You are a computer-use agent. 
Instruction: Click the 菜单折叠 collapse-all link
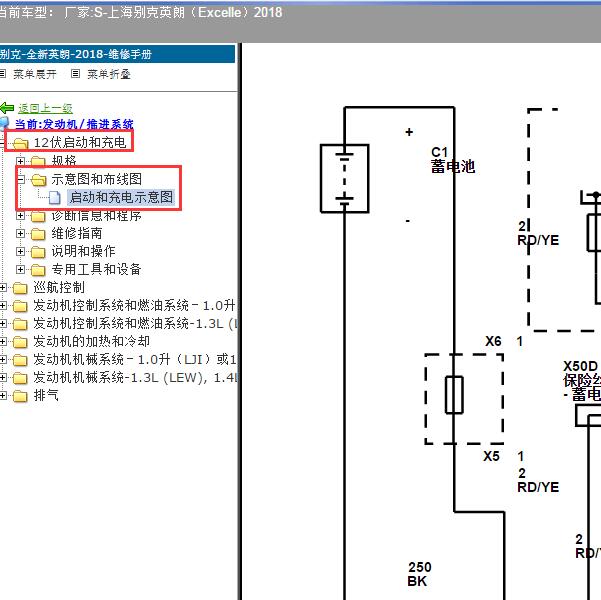pos(109,74)
